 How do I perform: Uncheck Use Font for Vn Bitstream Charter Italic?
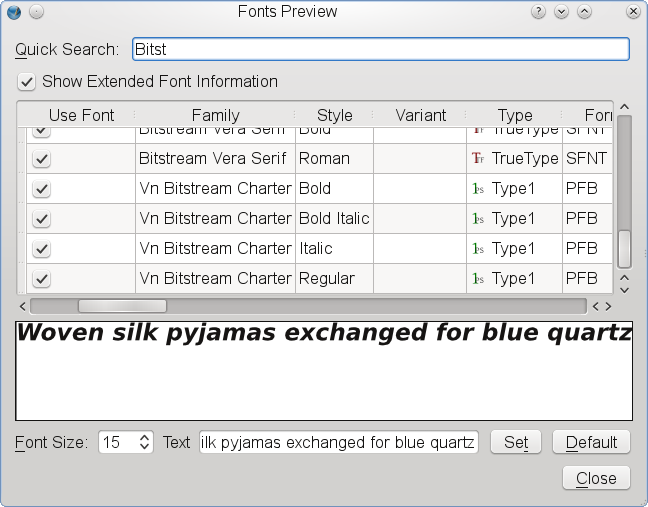(x=42, y=249)
